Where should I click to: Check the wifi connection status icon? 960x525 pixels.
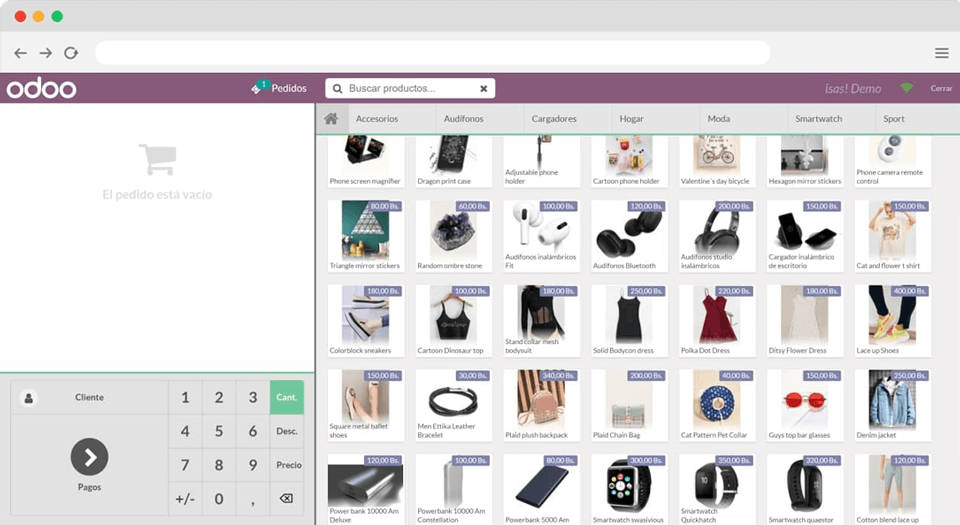click(x=907, y=89)
